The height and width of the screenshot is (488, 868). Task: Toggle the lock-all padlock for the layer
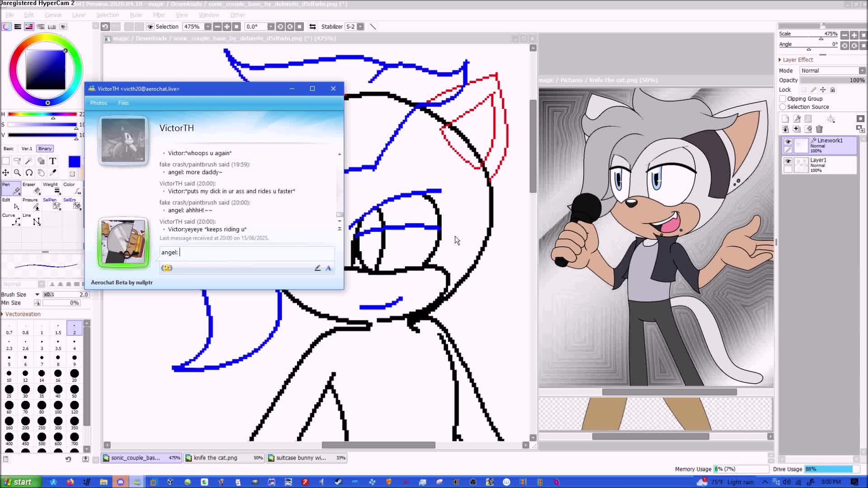point(832,90)
